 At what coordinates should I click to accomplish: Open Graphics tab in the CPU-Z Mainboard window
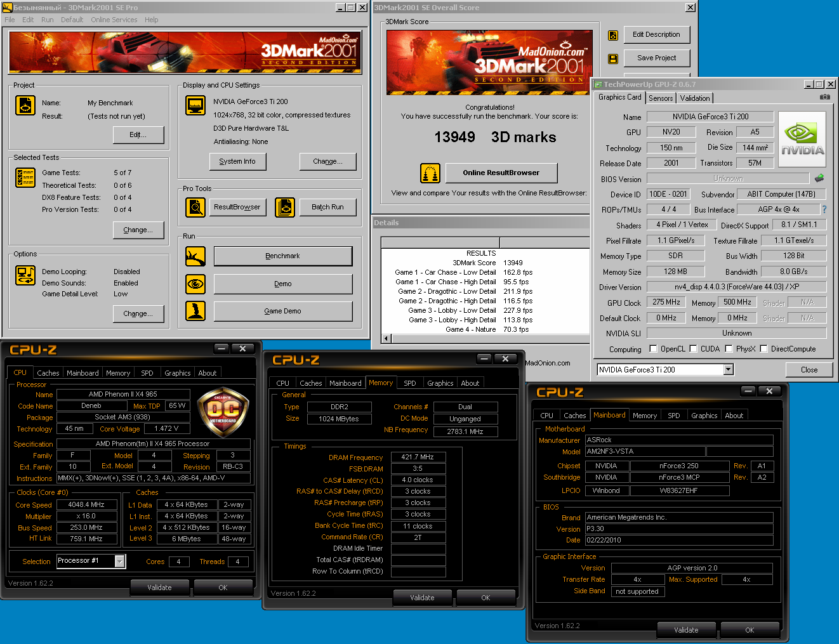pos(704,416)
